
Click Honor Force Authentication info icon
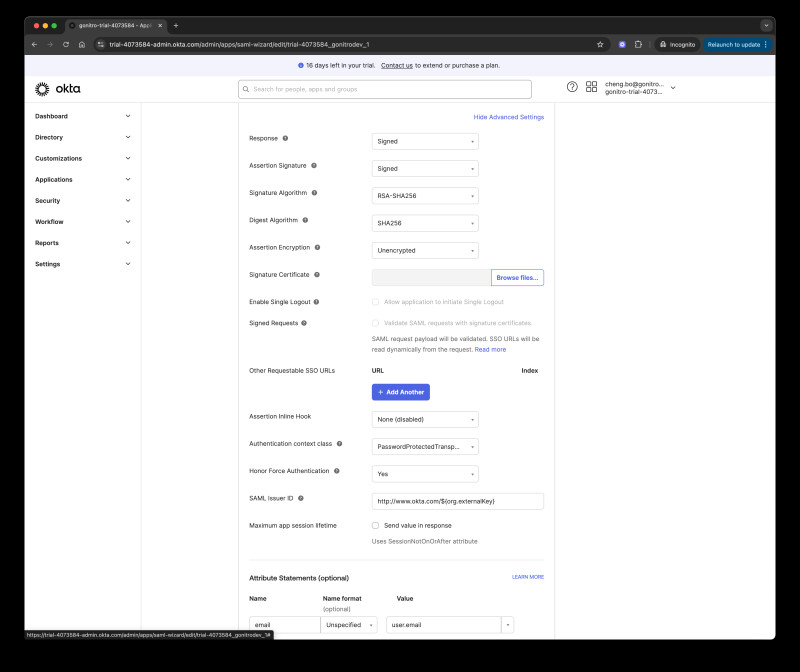(337, 471)
